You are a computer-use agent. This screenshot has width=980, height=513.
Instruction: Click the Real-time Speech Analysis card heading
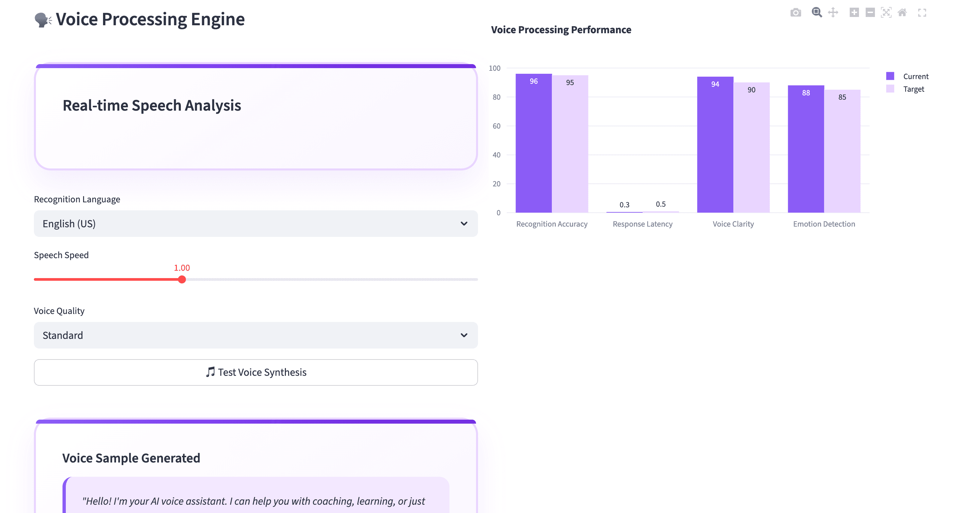click(152, 105)
